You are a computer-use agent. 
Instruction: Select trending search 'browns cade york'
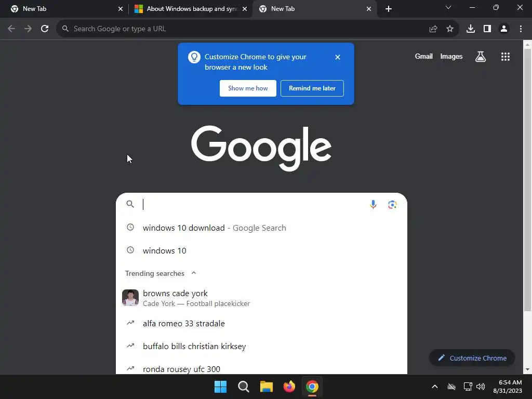coord(261,298)
